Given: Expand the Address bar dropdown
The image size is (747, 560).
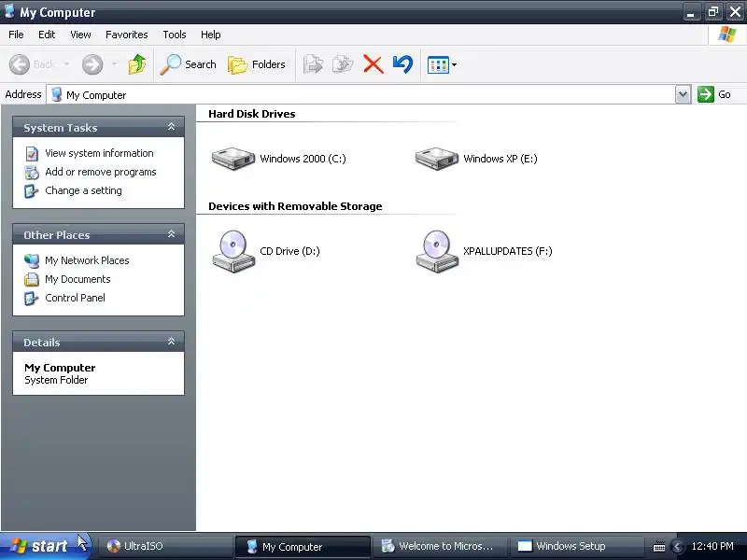Looking at the screenshot, I should point(683,94).
